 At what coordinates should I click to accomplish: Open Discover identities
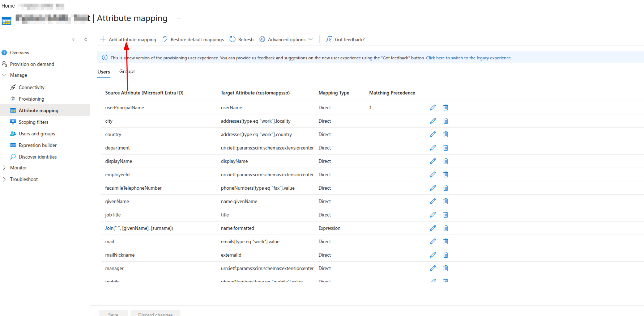tap(38, 157)
